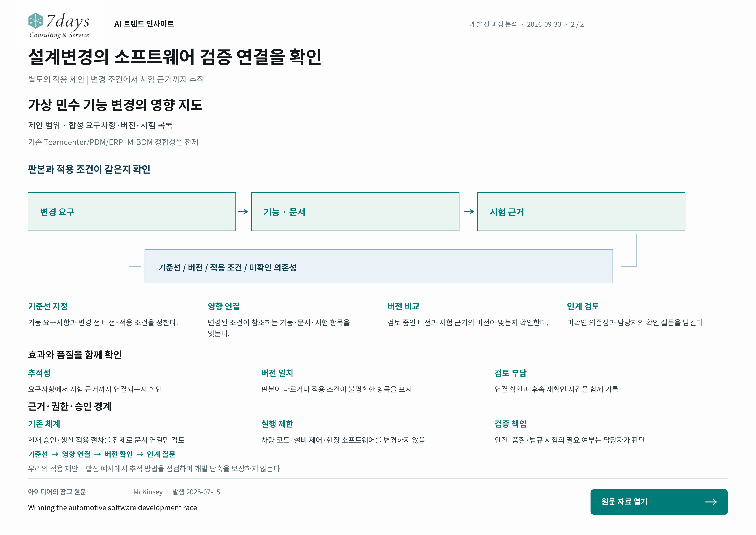Viewport: 756px width, 535px height.
Task: Click the 기준선 / 버전 / 적용 조건 box
Action: [x=379, y=266]
